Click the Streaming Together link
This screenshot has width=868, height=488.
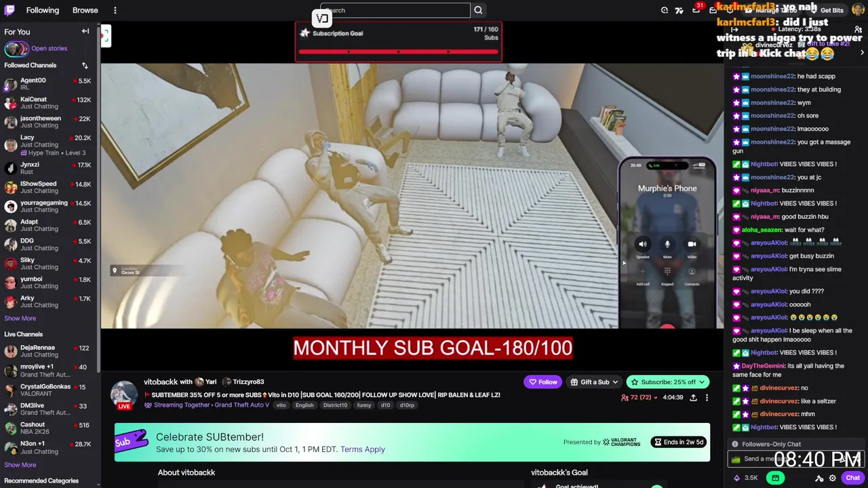pos(182,405)
